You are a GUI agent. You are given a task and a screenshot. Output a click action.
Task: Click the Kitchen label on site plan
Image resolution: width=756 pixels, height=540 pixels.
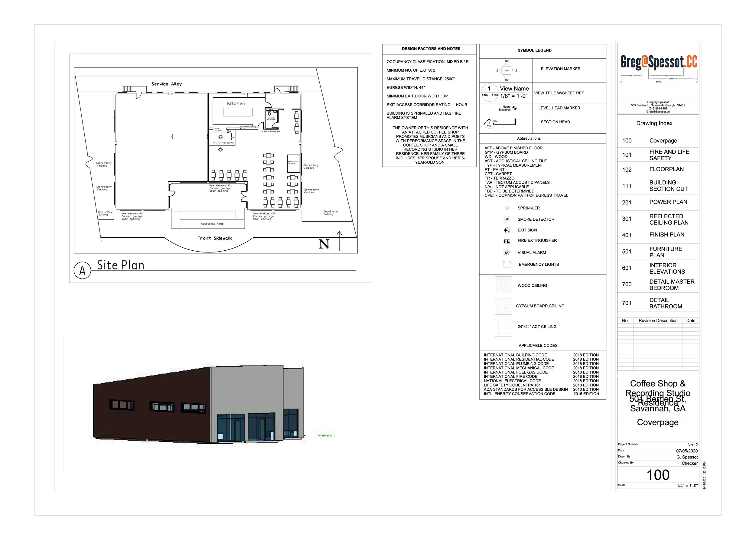pos(236,103)
